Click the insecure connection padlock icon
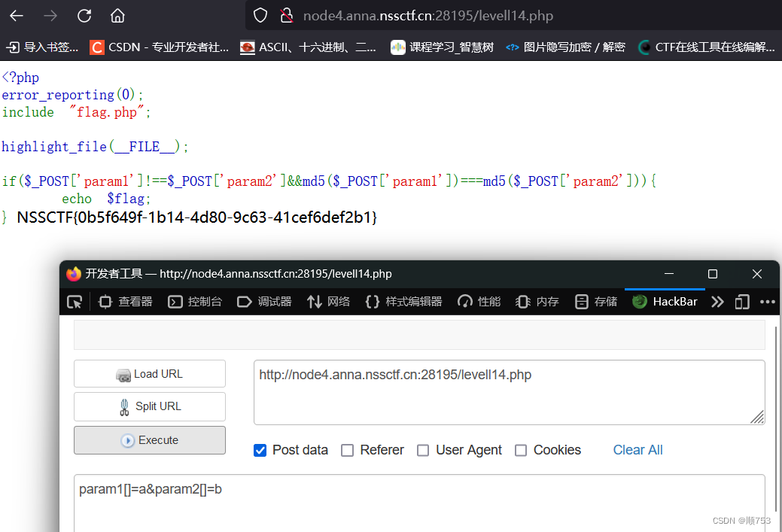This screenshot has width=782, height=532. (286, 16)
